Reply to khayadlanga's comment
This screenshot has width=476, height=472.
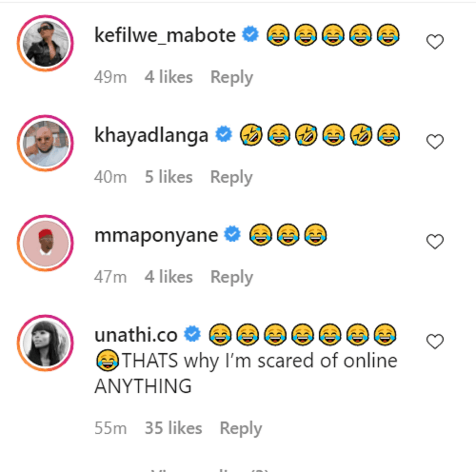(x=231, y=177)
